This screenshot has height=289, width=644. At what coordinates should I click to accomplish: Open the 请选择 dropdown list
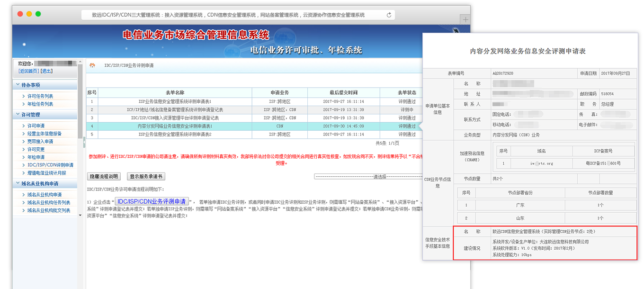point(368,177)
